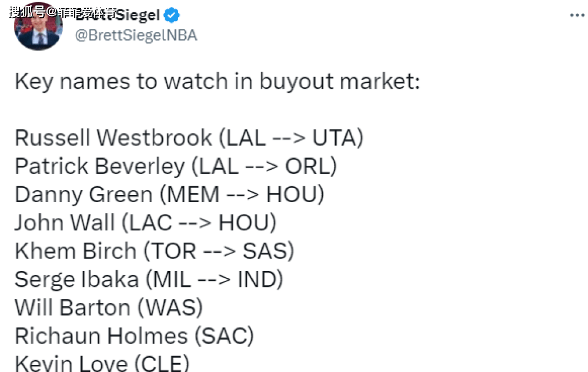
Task: Click the John Wall line
Action: tap(145, 223)
